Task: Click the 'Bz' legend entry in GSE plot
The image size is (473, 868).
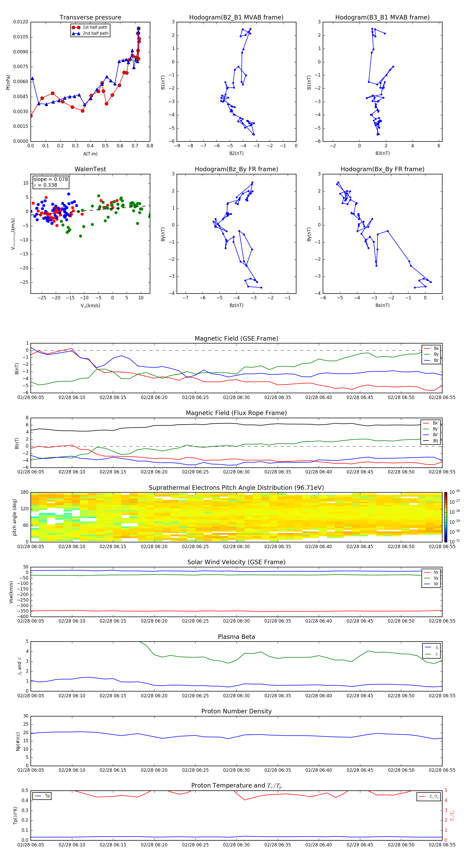Action: tap(431, 360)
